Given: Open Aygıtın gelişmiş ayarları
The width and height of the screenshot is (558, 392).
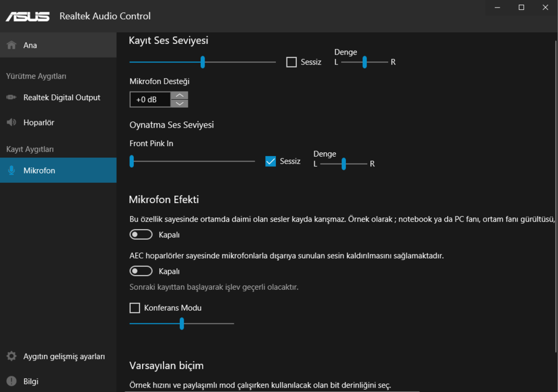Looking at the screenshot, I should pos(64,356).
